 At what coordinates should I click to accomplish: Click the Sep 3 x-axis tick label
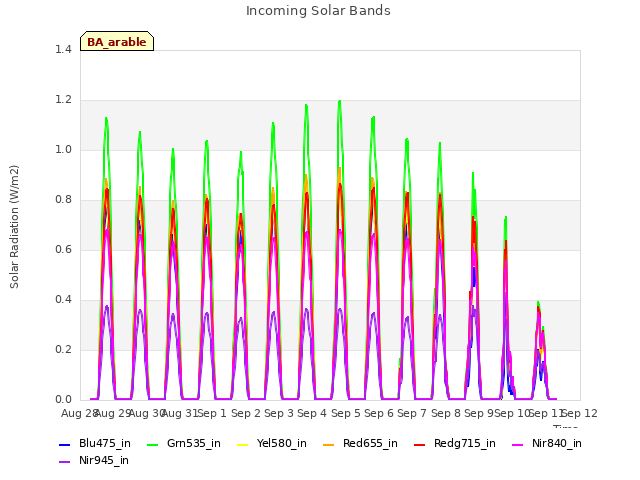coord(279,413)
